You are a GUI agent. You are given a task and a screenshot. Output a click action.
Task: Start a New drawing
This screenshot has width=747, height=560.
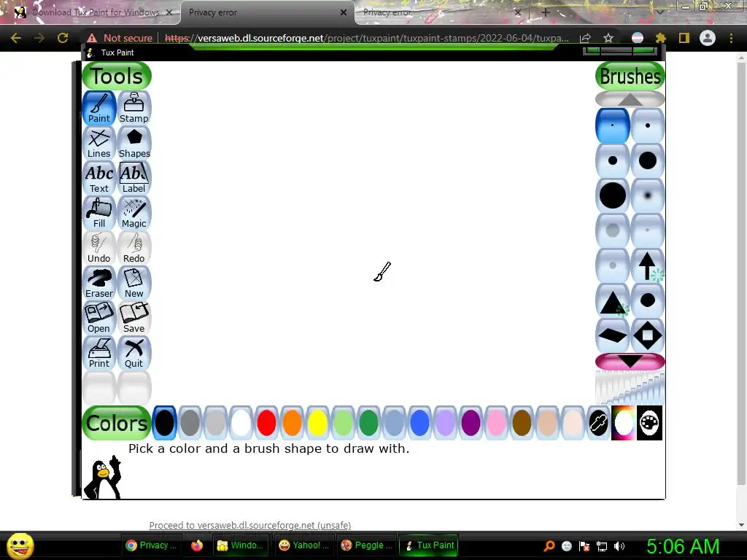pos(134,283)
